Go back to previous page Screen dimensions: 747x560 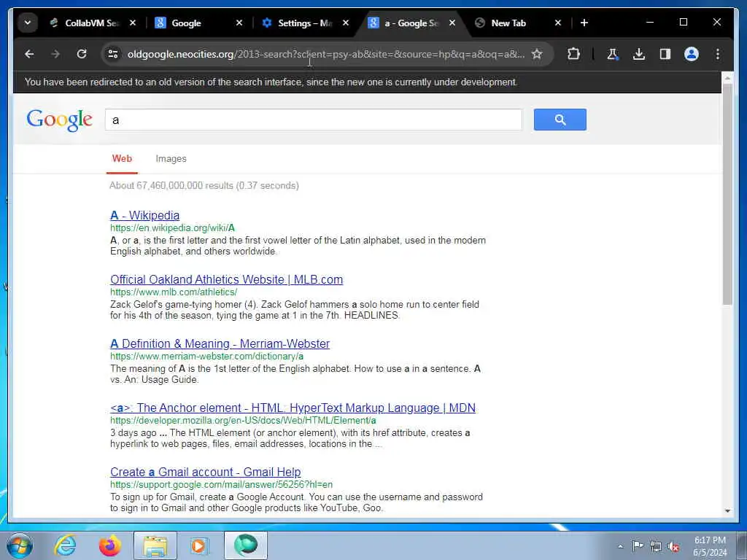point(29,54)
